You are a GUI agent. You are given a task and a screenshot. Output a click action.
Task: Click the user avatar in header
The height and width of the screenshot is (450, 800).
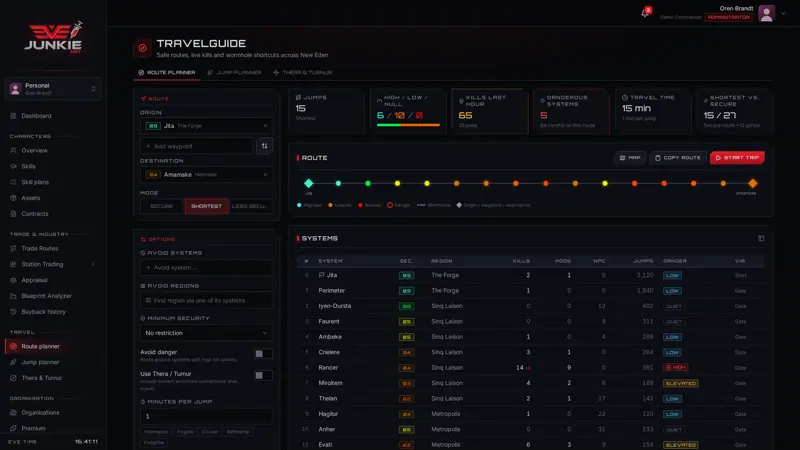[x=766, y=13]
